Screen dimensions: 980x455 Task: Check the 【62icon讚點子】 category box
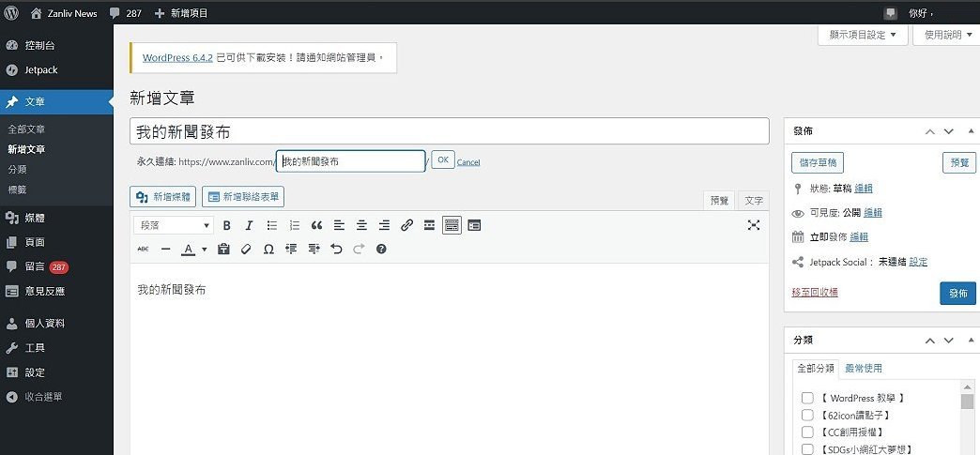pyautogui.click(x=807, y=415)
